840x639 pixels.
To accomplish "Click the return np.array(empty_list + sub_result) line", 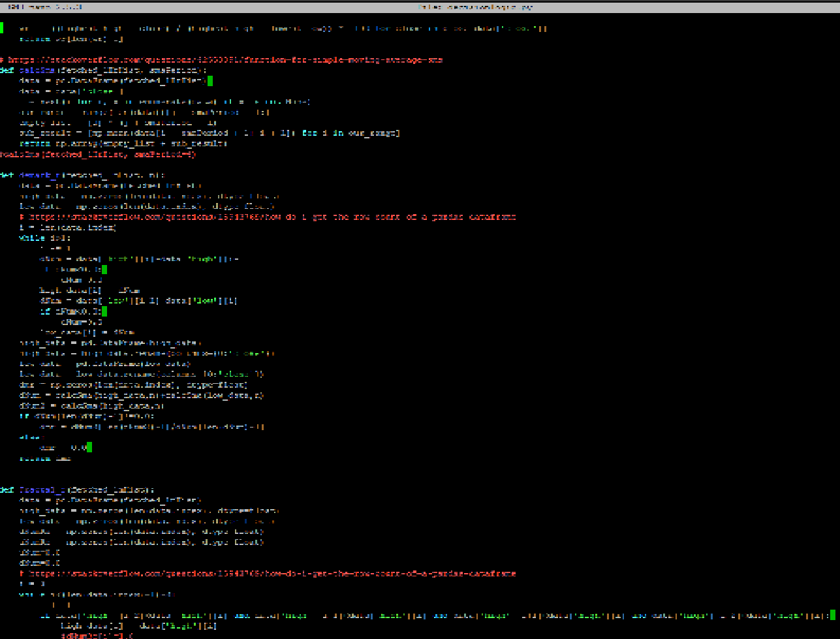I will [x=123, y=144].
